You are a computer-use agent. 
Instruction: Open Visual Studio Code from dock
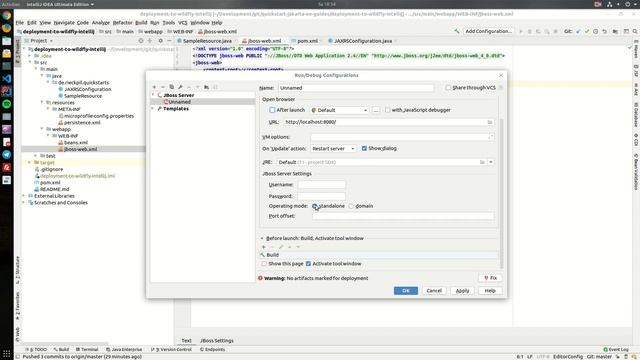(x=7, y=79)
